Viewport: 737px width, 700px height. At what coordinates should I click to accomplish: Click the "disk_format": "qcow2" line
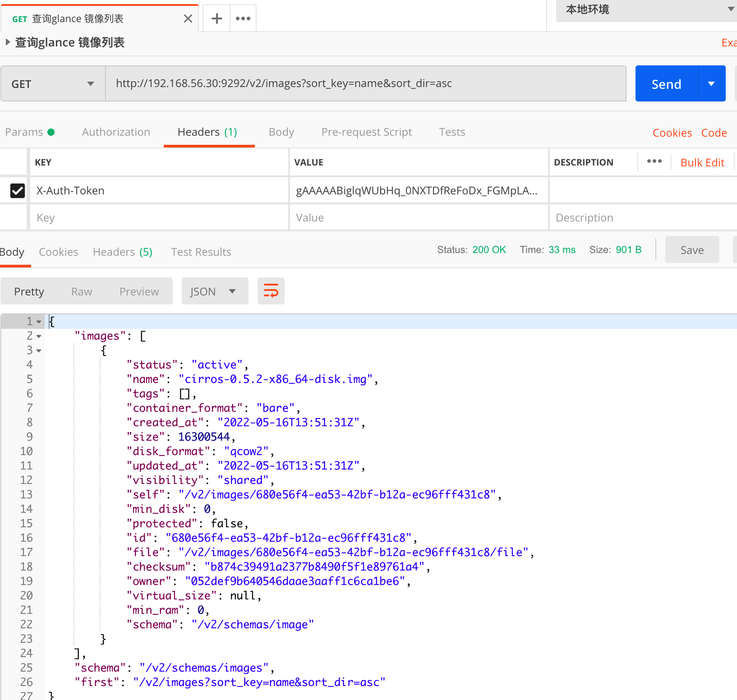200,451
